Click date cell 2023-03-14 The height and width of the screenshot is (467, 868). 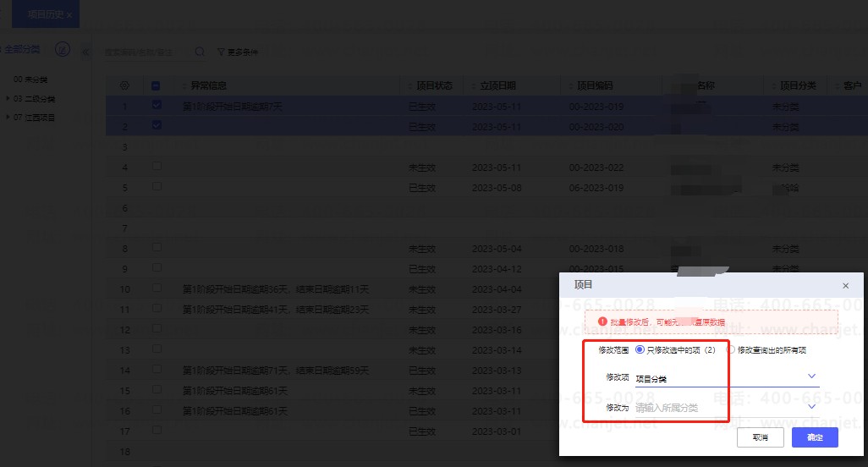497,350
